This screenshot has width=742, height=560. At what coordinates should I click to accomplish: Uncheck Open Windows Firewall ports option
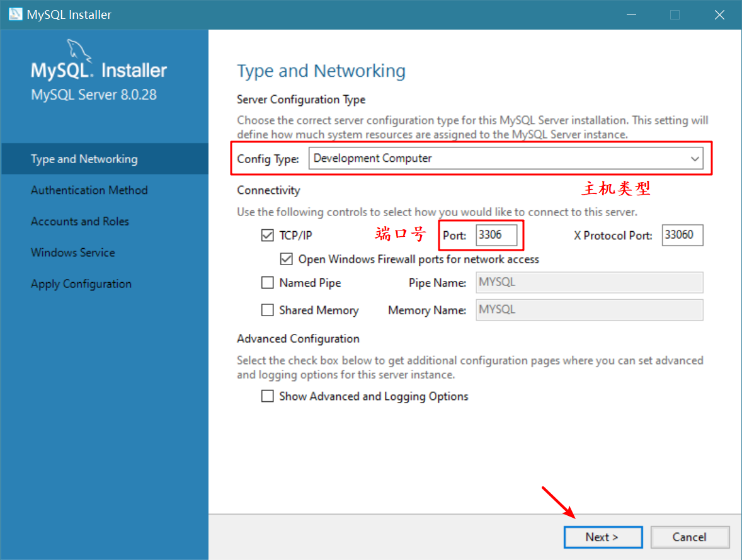point(287,259)
